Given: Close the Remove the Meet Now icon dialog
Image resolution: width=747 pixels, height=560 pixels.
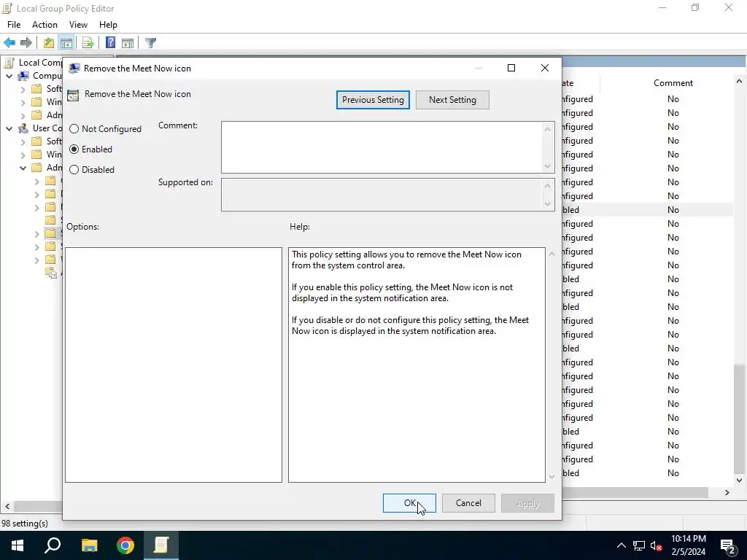Looking at the screenshot, I should pos(544,68).
